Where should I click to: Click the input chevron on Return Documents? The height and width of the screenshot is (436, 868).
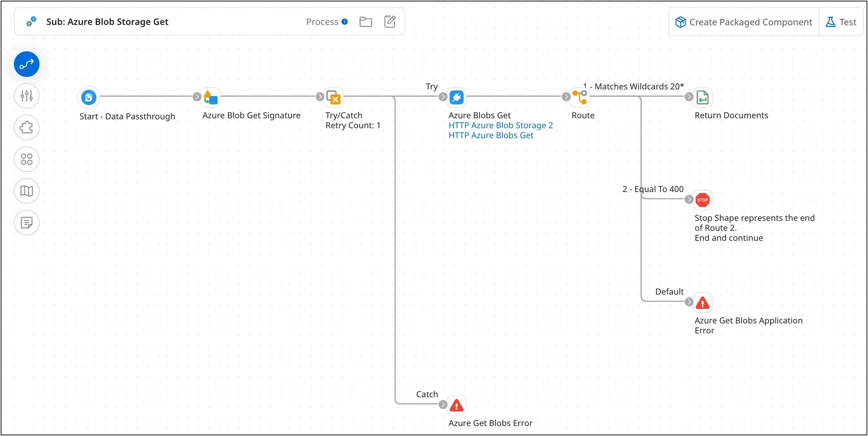tap(689, 96)
